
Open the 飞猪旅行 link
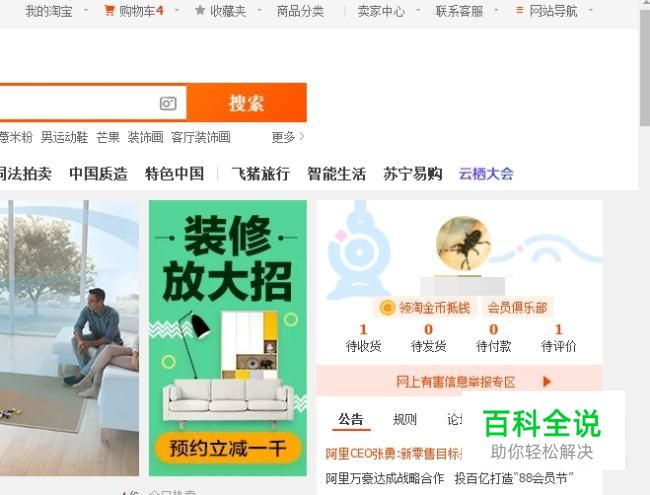(261, 174)
